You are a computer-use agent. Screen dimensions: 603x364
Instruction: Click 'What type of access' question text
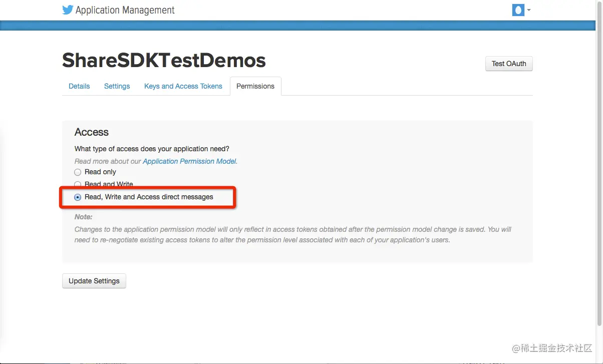pos(152,149)
